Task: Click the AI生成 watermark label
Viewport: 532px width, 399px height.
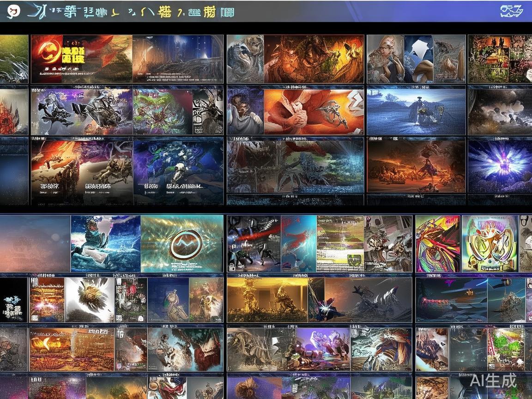Action: [x=493, y=381]
